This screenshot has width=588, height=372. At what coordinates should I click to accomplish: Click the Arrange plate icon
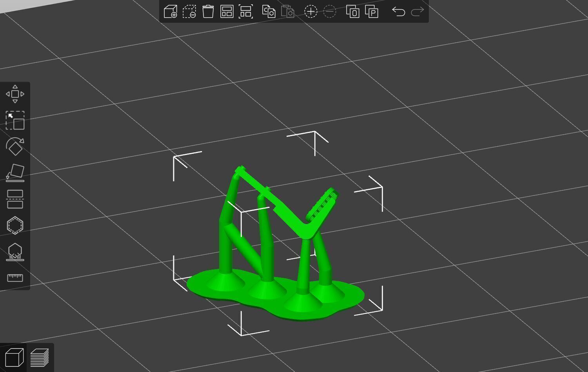[227, 11]
